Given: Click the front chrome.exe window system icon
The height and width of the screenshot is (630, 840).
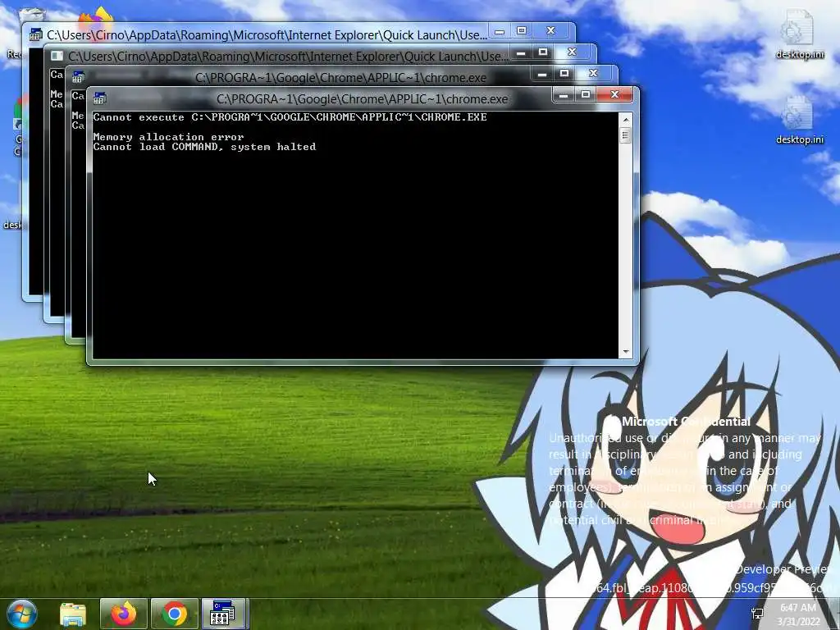Looking at the screenshot, I should (x=99, y=98).
